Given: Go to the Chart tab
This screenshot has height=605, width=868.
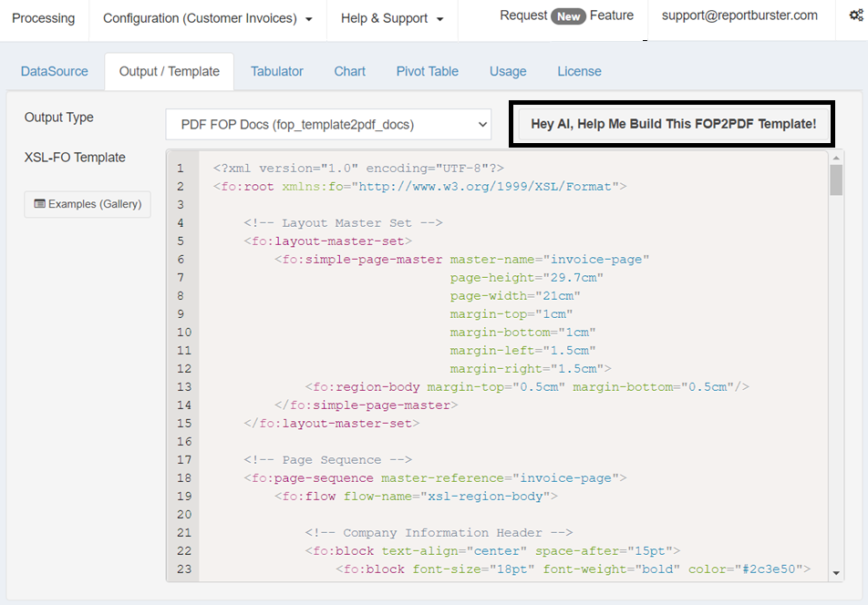Looking at the screenshot, I should point(349,71).
